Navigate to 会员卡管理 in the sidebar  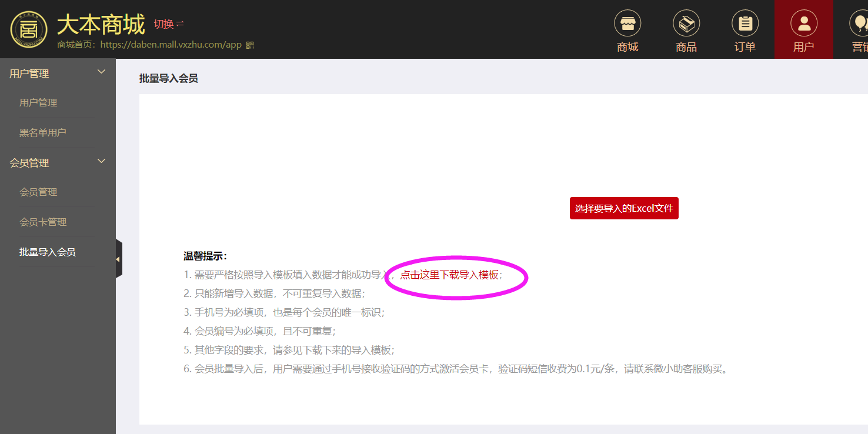(x=43, y=222)
